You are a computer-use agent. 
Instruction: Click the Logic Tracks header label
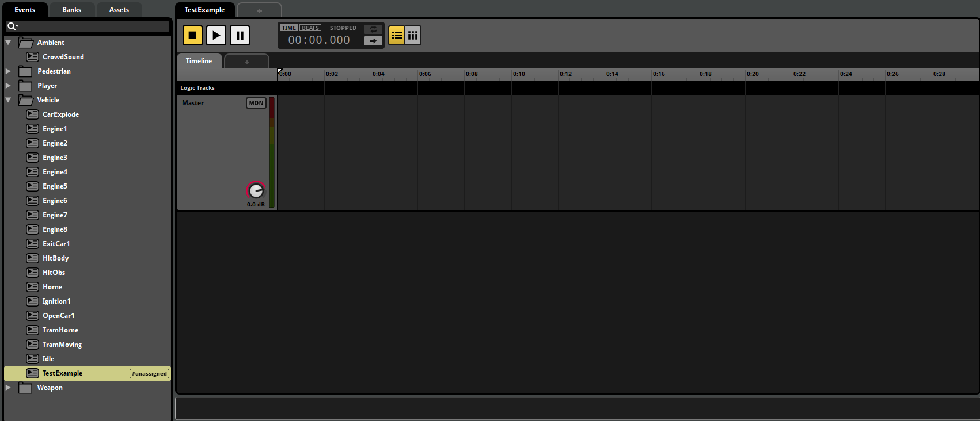pyautogui.click(x=197, y=88)
